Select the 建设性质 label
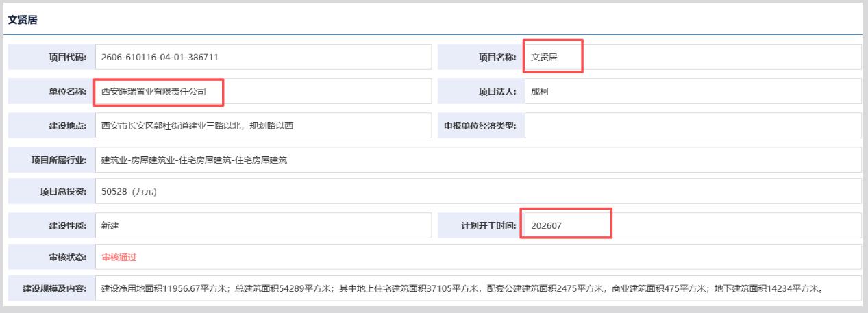Screen dimensions: 868x313 (x=67, y=225)
